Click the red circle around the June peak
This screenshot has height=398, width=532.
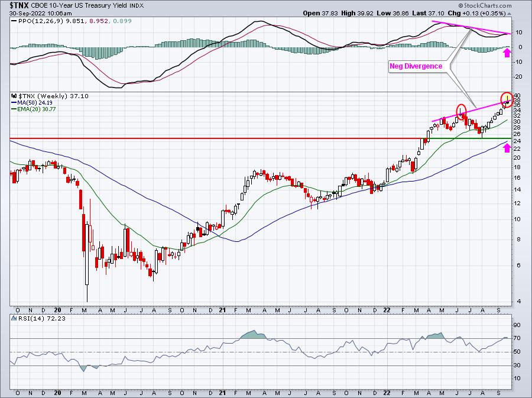[x=461, y=111]
